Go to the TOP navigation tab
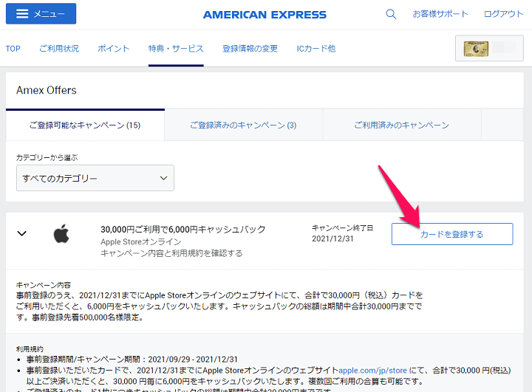Image resolution: width=532 pixels, height=392 pixels. [x=13, y=49]
